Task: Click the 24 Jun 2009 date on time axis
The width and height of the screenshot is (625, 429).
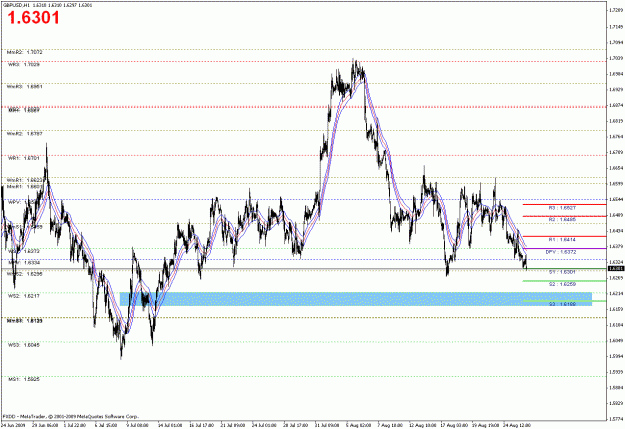Action: pos(13,425)
